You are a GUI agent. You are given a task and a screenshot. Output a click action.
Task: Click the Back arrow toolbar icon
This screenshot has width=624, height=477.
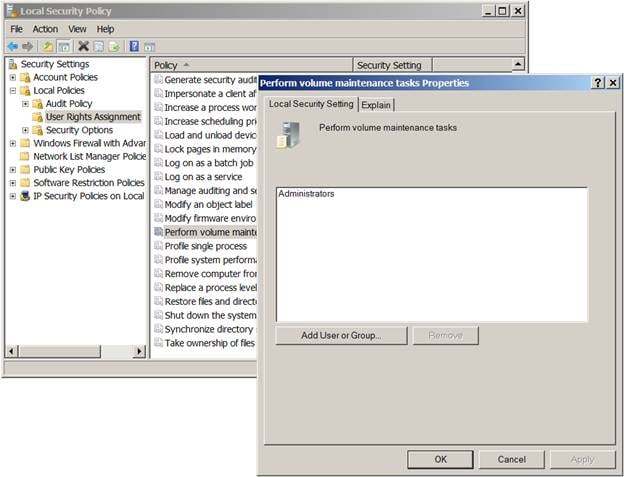[x=13, y=47]
